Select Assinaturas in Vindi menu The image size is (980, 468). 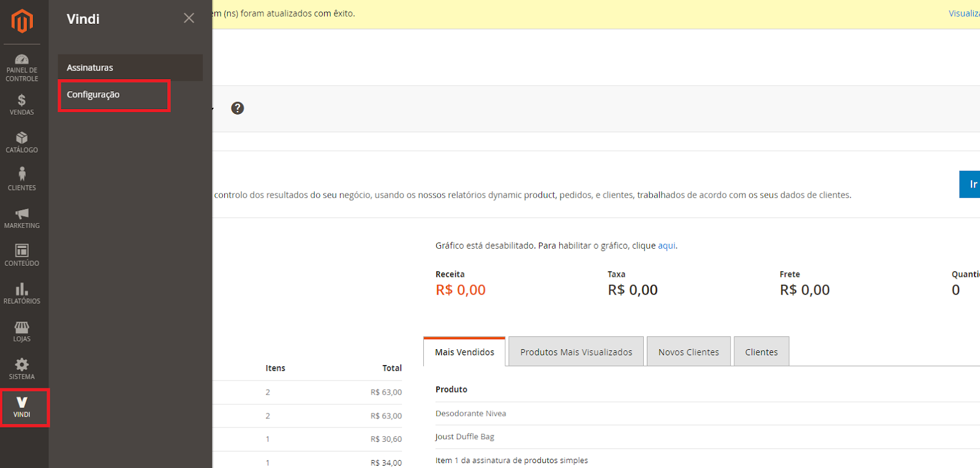90,68
